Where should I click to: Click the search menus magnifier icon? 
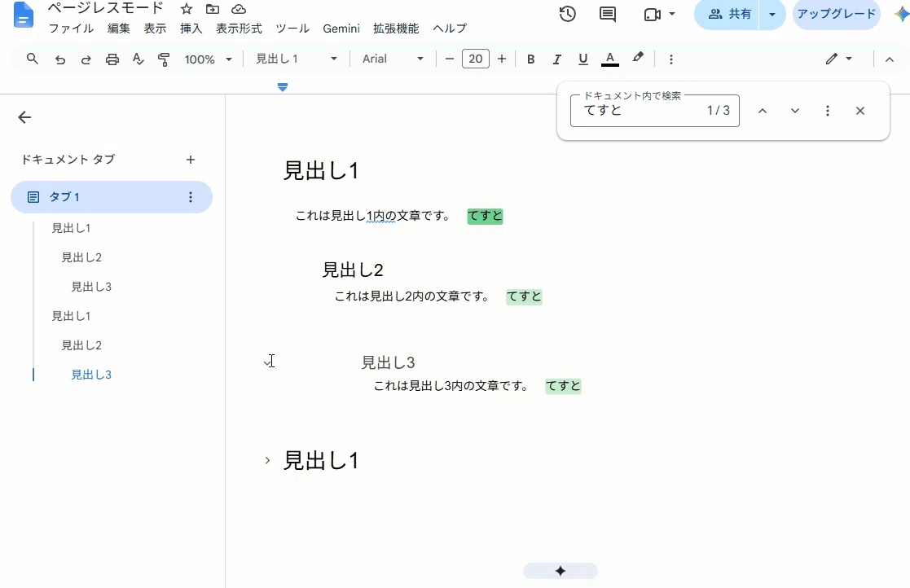tap(33, 59)
